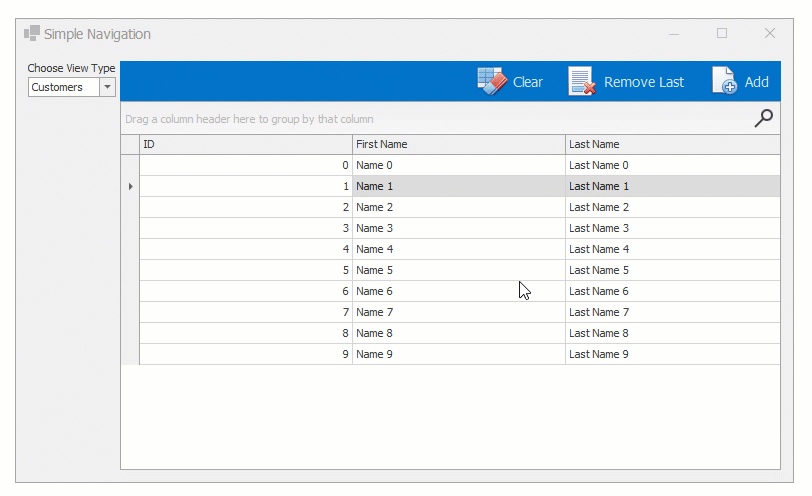Maximize the Simple Navigation window
812x496 pixels.
click(x=722, y=33)
